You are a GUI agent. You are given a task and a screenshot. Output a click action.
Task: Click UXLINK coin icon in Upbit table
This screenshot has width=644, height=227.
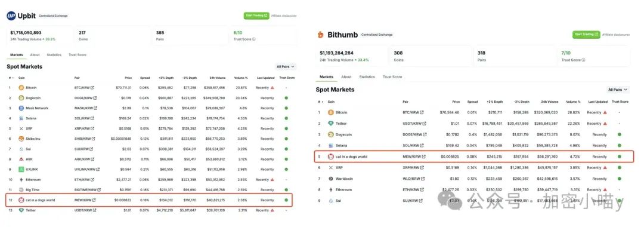pyautogui.click(x=21, y=170)
